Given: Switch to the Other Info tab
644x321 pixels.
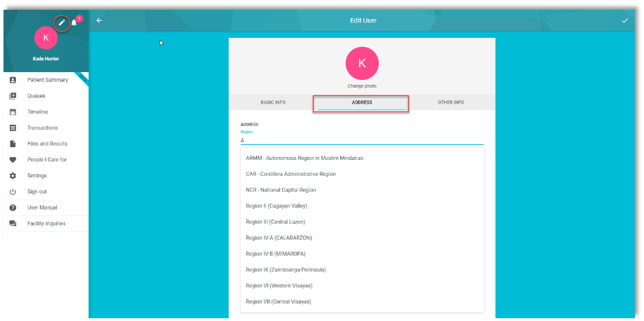Looking at the screenshot, I should (451, 102).
